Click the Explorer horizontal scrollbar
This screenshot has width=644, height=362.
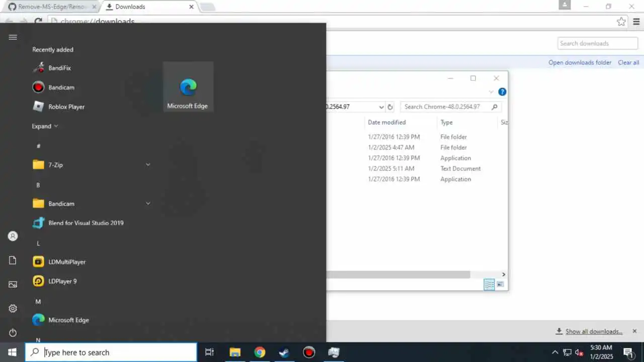tap(398, 275)
